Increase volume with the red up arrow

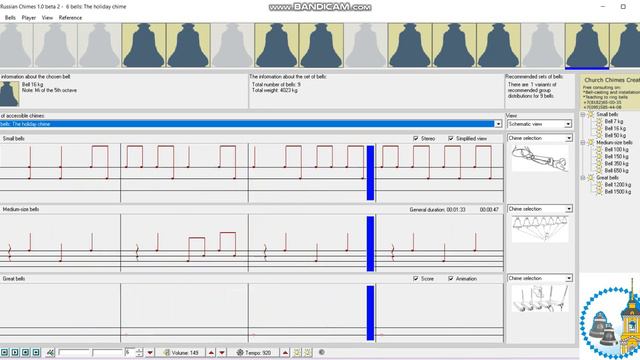tap(211, 352)
